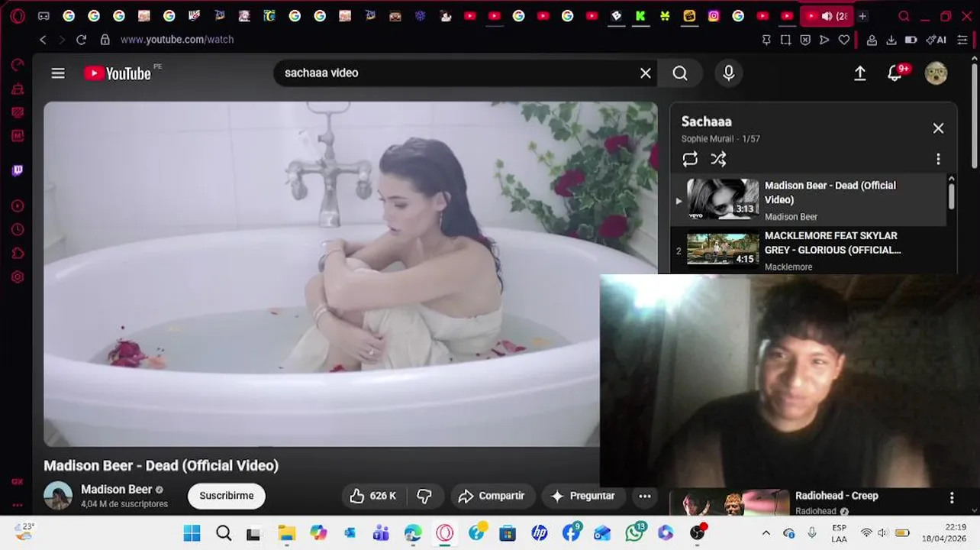Image resolution: width=980 pixels, height=550 pixels.
Task: Like the Madison Beer video
Action: [x=373, y=496]
